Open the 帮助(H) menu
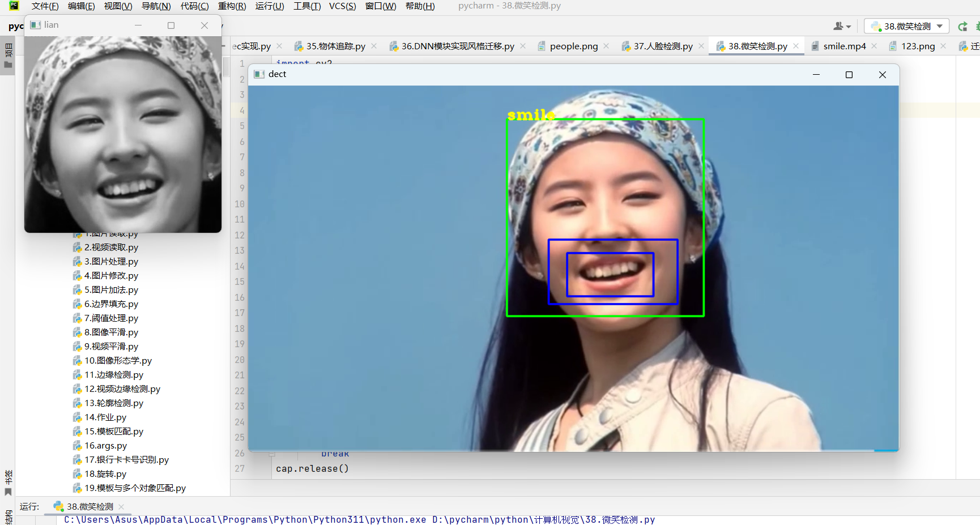This screenshot has width=980, height=525. 420,6
